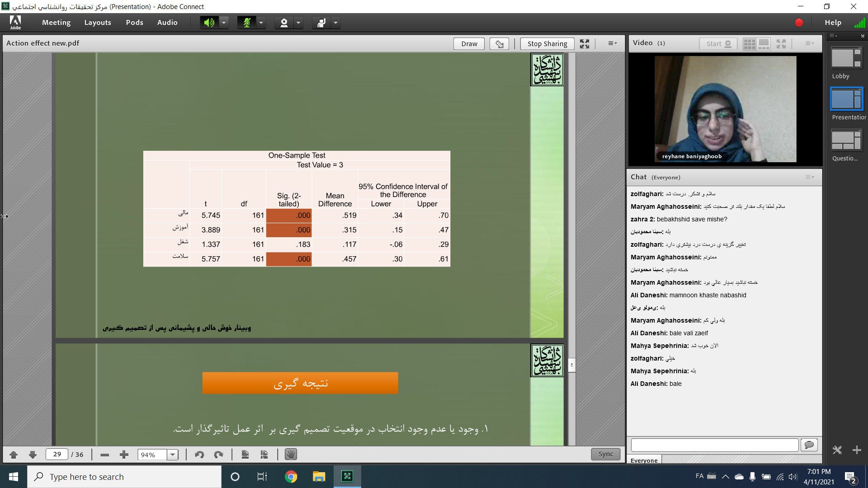
Task: Toggle full screen for the share pod
Action: pyautogui.click(x=585, y=43)
